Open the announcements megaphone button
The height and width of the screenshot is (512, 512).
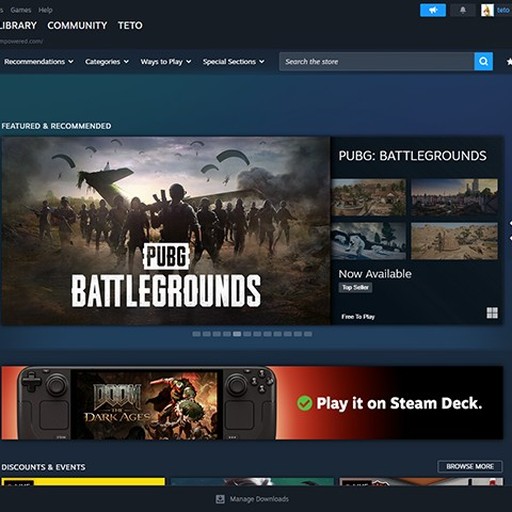pos(433,10)
